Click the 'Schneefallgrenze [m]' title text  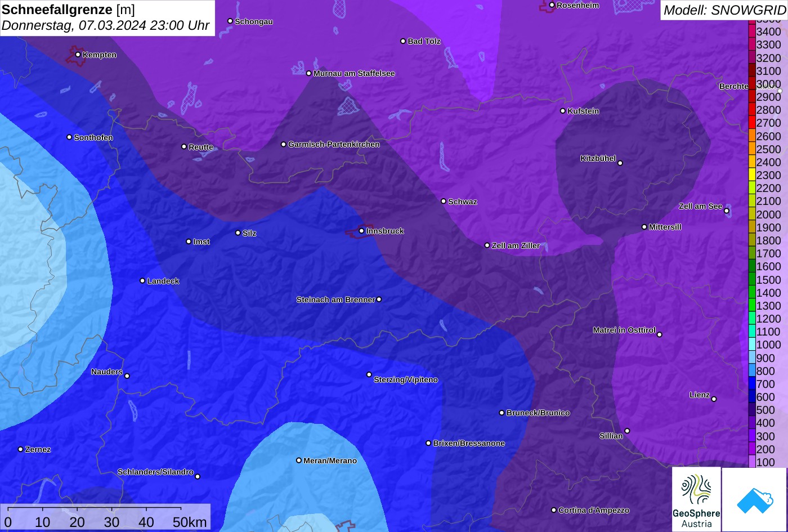(69, 10)
